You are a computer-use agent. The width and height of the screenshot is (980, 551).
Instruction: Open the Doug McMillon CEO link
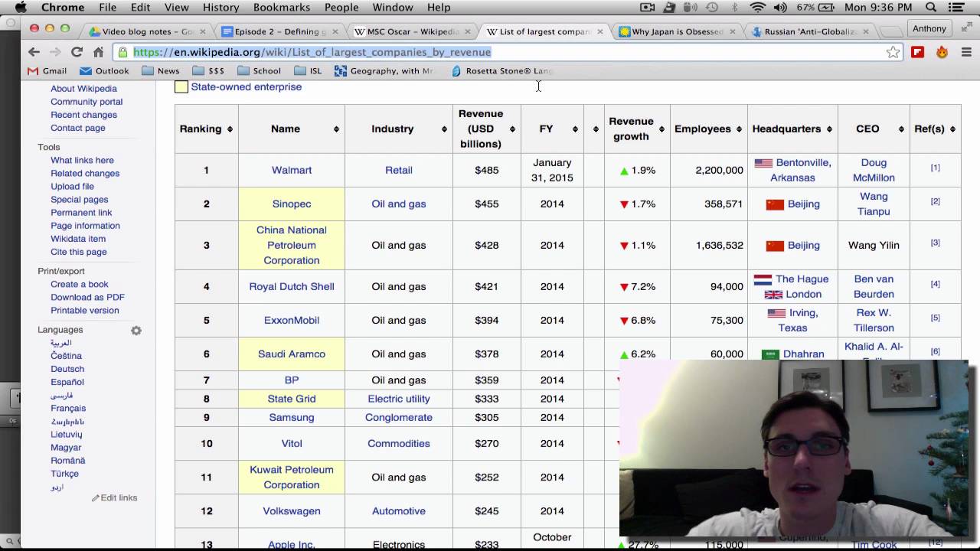point(874,171)
